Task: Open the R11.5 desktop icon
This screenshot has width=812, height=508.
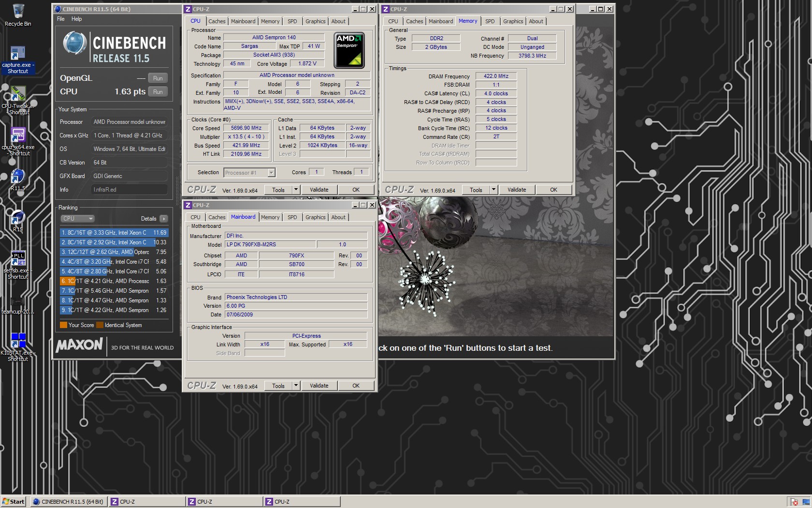Action: (18, 179)
